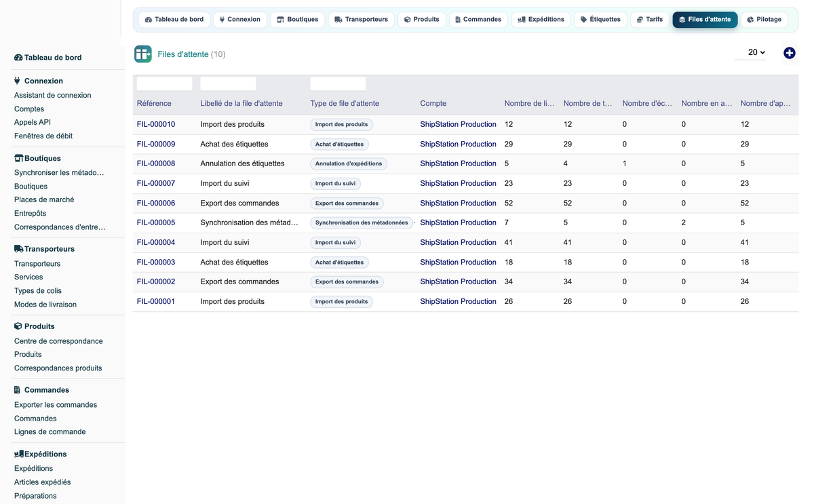Screen dimensions: 814x504
Task: Select the Étiquettes tab
Action: pos(600,20)
